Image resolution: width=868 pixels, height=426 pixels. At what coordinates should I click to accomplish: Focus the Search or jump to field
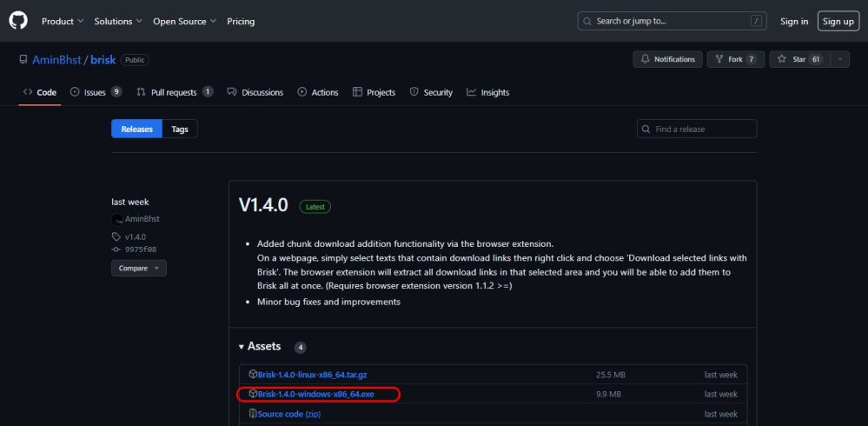(x=672, y=21)
